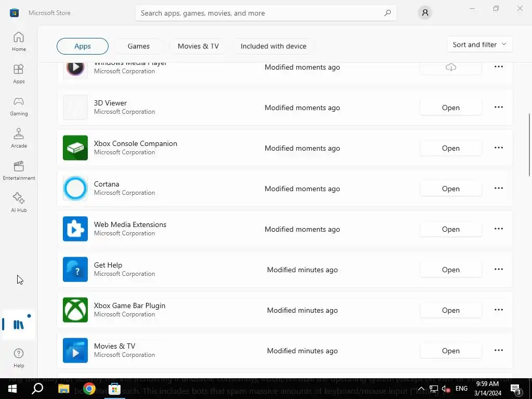
Task: Open taskbar search
Action: (x=37, y=389)
